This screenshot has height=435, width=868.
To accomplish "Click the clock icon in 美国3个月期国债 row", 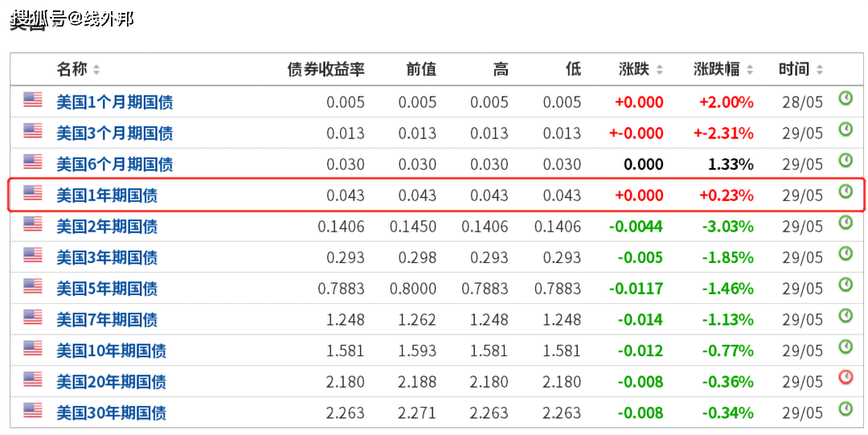I will point(845,129).
